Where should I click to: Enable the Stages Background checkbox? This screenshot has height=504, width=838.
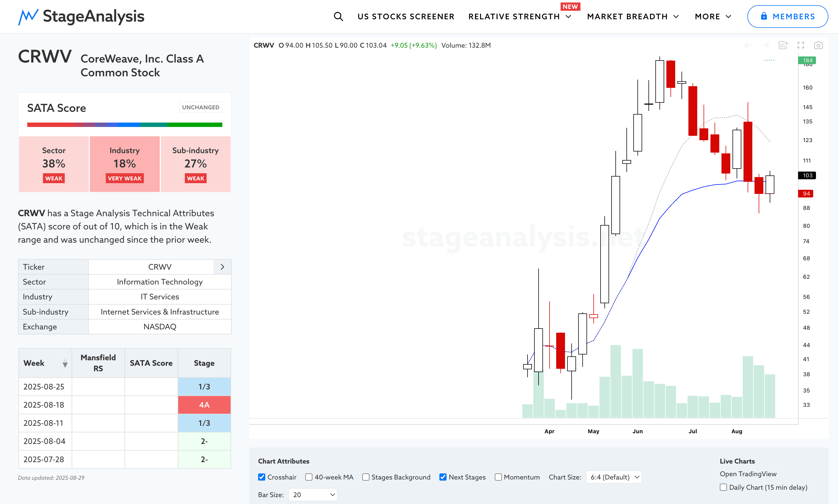(366, 477)
